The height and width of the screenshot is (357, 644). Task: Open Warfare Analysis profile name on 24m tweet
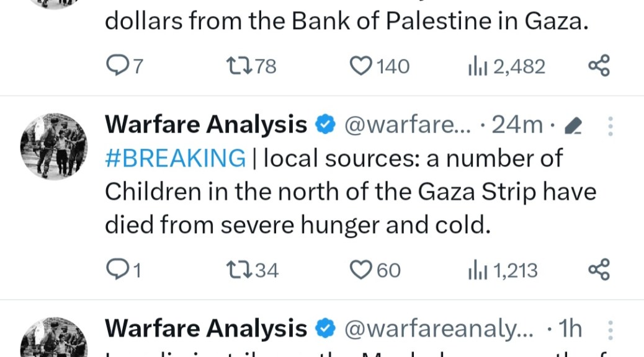click(x=206, y=125)
